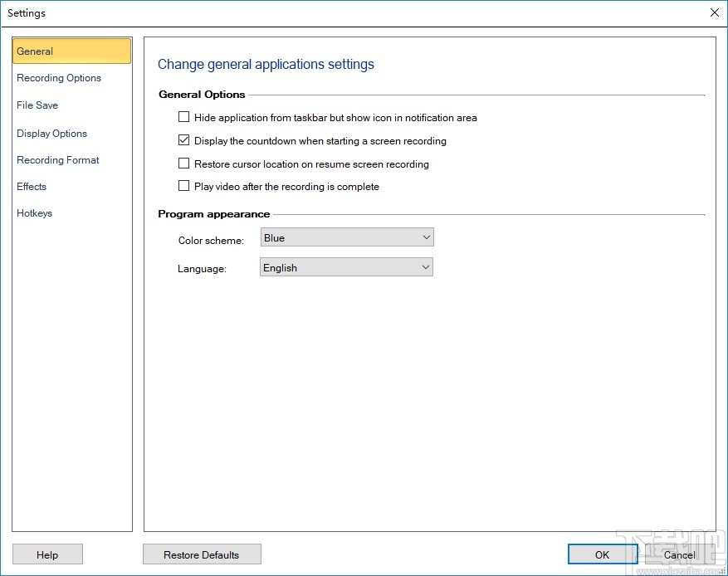Screen dimensions: 728x576
Task: Restore all settings to defaults
Action: (202, 554)
